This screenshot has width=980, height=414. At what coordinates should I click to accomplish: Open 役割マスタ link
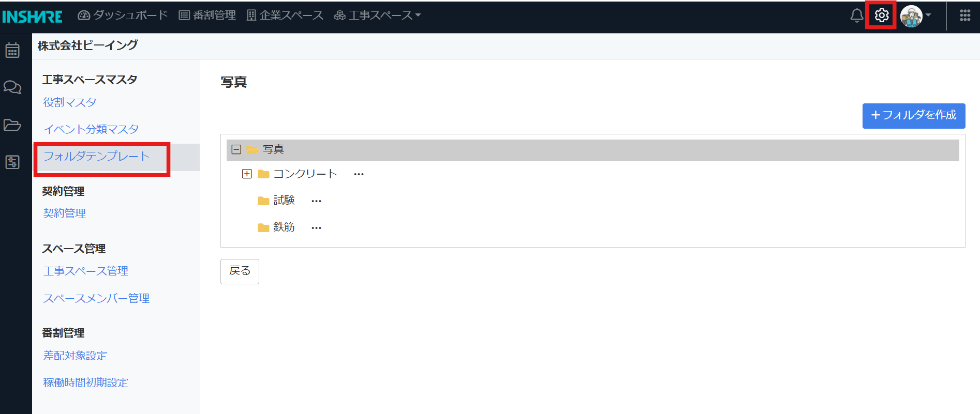click(70, 102)
